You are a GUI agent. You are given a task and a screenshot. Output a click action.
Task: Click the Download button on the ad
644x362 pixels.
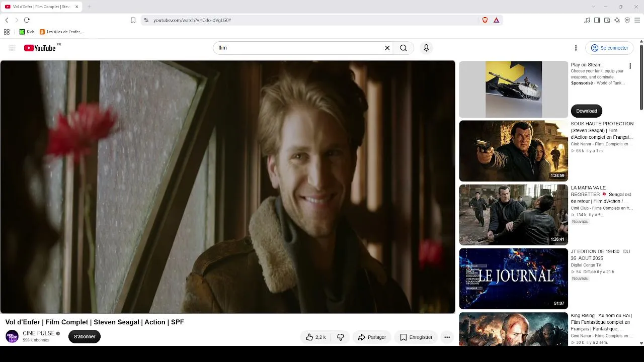587,111
